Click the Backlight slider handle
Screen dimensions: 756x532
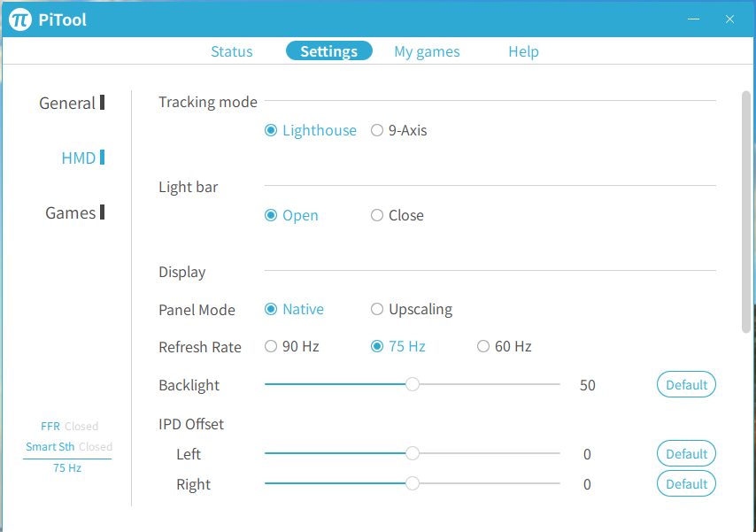pos(413,384)
